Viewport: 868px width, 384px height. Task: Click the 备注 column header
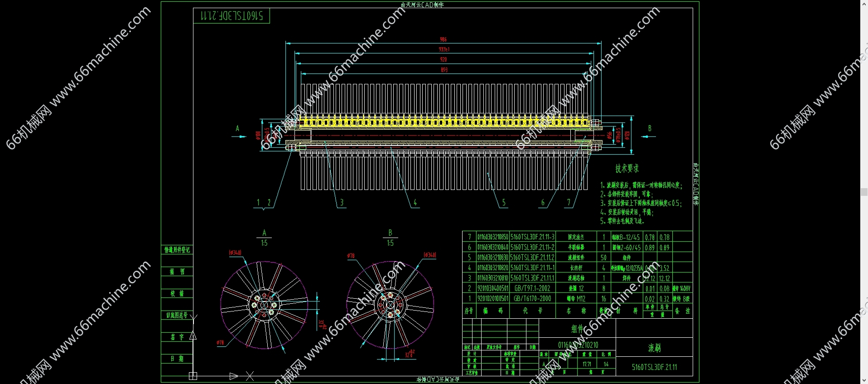(x=682, y=311)
